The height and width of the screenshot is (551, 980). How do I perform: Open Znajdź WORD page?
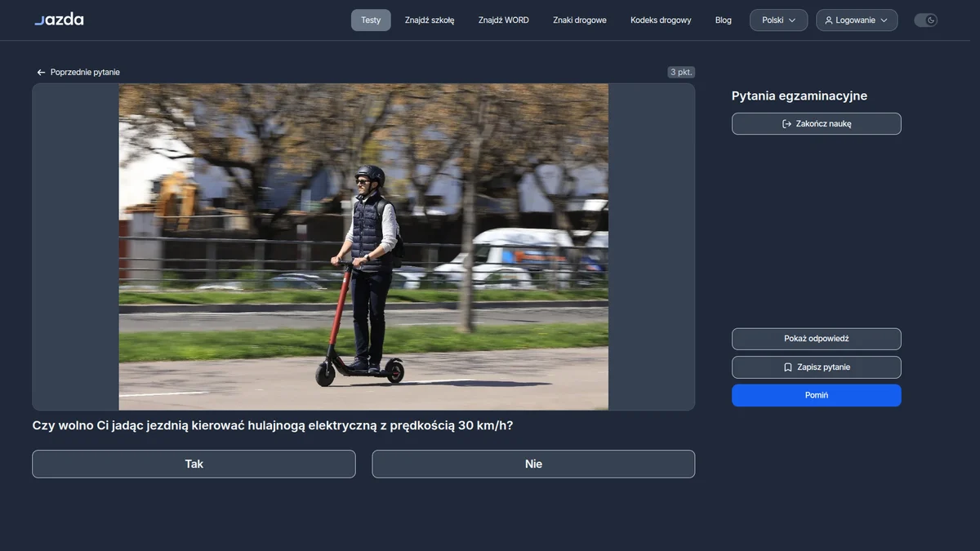(504, 20)
